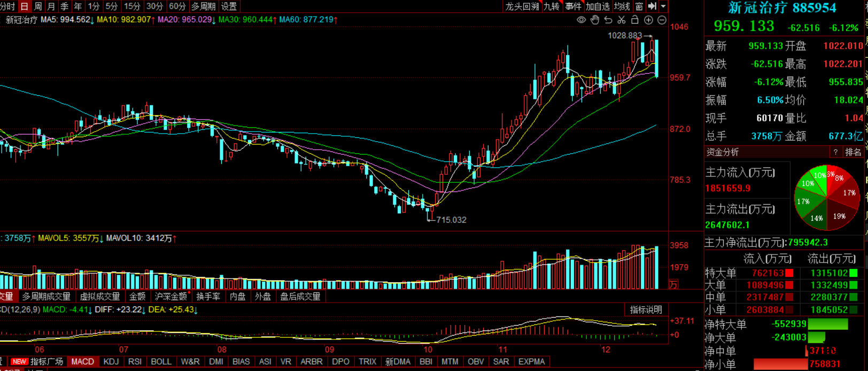
Task: Switch to VR indicator tab
Action: tap(286, 362)
